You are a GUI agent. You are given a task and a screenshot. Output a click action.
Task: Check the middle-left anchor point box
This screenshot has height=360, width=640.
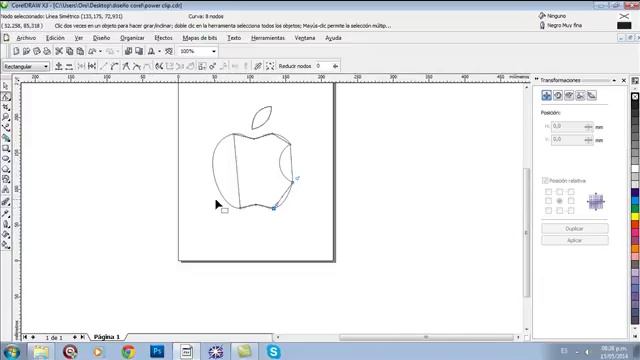549,201
